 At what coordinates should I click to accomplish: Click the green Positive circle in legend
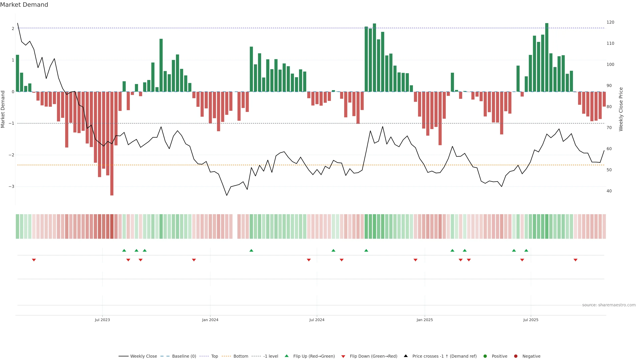tap(485, 356)
